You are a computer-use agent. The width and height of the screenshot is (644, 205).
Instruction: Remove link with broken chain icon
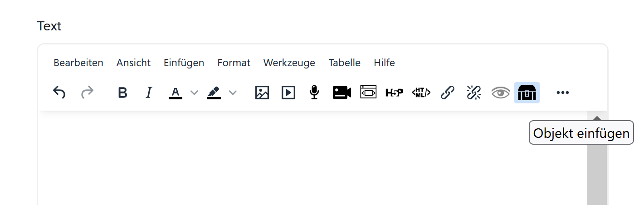(474, 93)
